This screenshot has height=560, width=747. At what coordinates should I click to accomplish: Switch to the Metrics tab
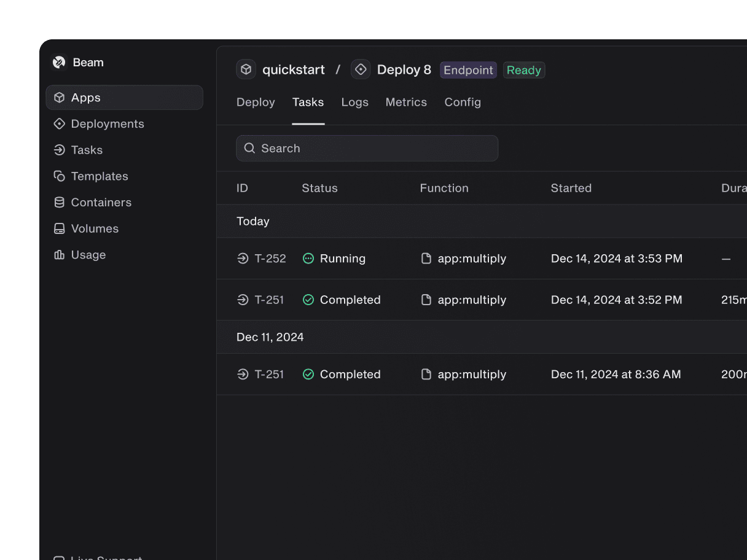tap(406, 103)
